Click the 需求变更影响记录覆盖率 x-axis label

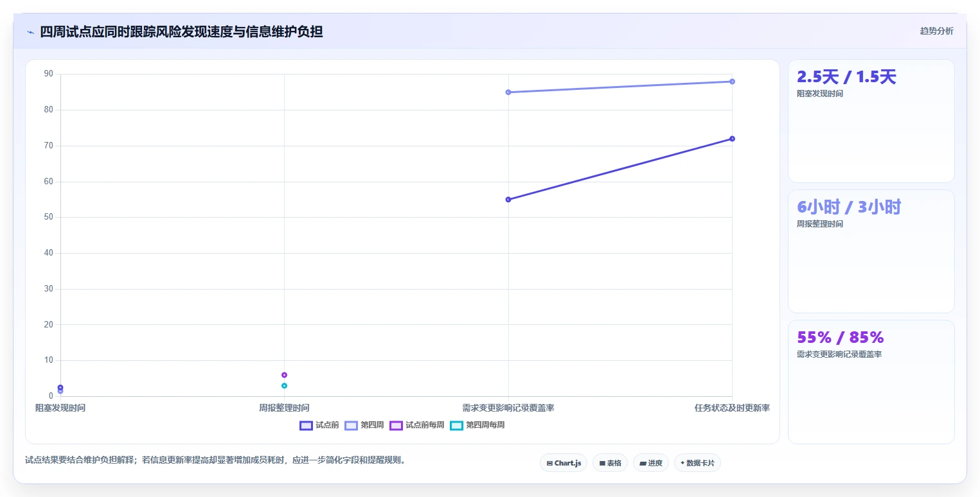point(508,408)
